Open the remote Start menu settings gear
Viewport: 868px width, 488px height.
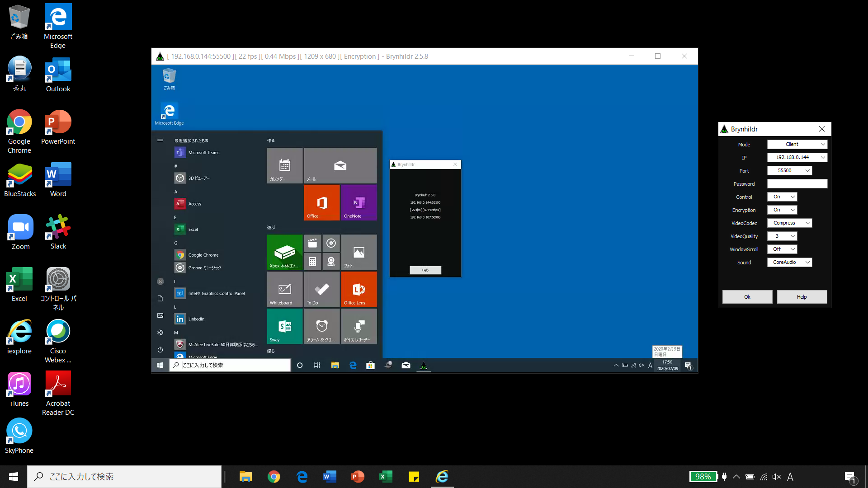pos(160,333)
